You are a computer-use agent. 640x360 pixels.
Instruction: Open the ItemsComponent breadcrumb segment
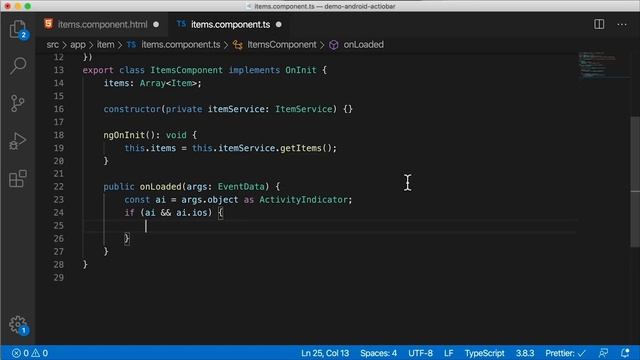coord(282,44)
